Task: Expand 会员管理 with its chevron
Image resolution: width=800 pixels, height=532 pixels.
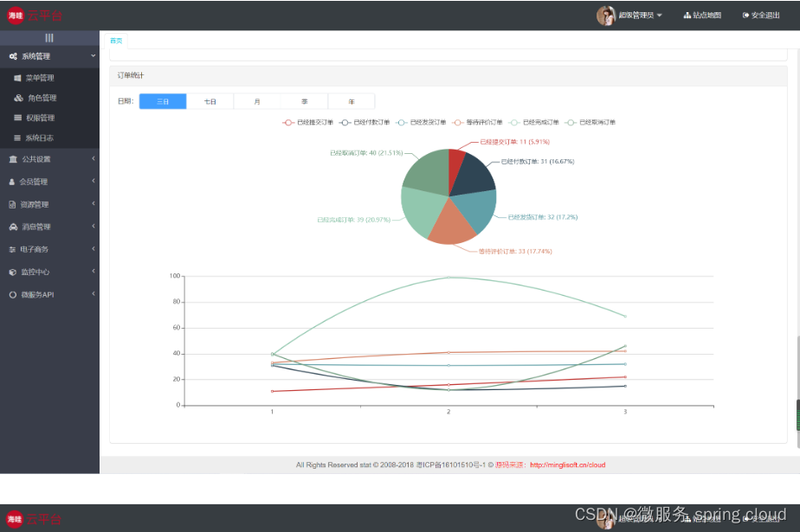Action: point(94,181)
